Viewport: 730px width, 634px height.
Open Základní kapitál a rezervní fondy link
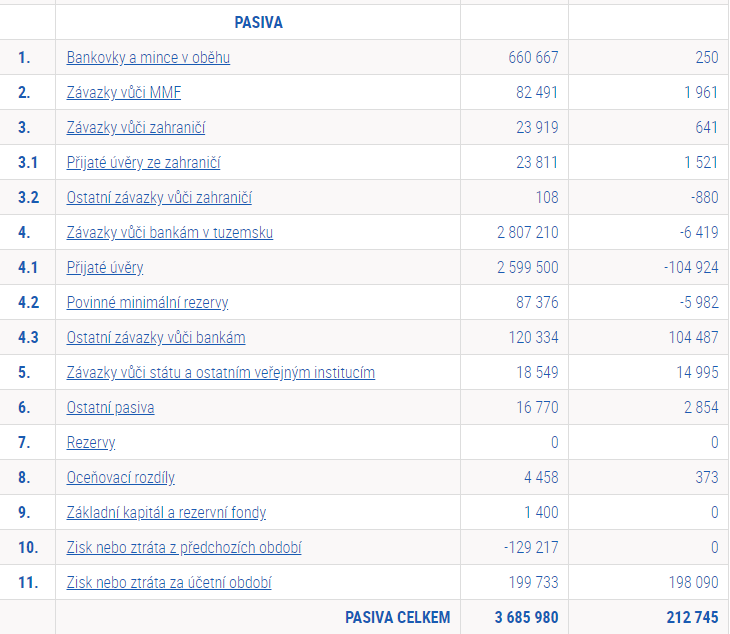[166, 513]
